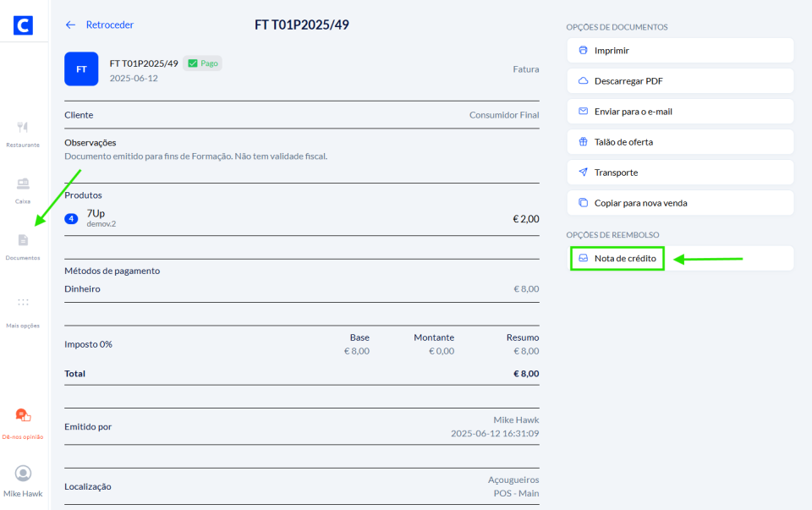
Task: Click the quantity 4 badge beside 7Up
Action: click(72, 219)
